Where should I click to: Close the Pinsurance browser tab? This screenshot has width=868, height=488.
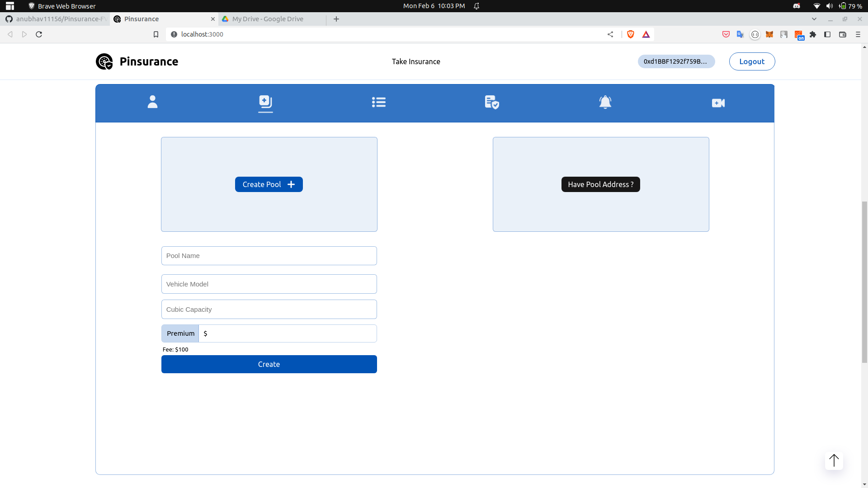[213, 19]
